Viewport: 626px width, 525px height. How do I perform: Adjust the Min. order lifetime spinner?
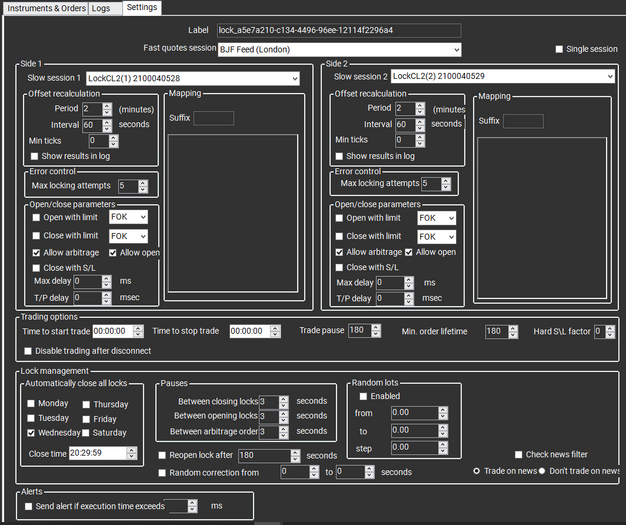click(502, 331)
